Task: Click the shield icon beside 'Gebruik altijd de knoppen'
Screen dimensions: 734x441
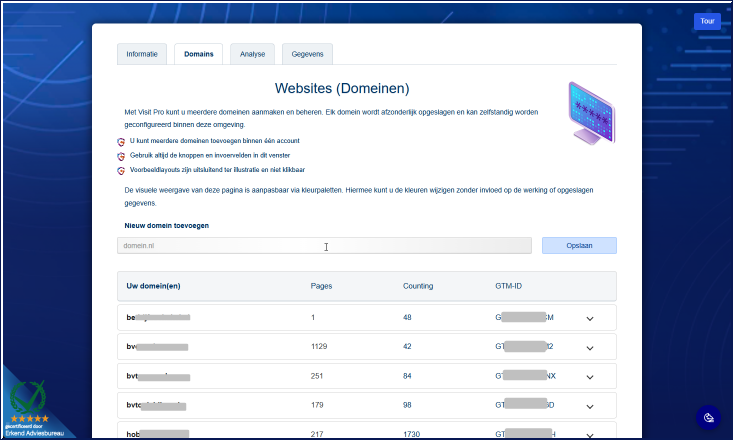Action: coord(121,157)
